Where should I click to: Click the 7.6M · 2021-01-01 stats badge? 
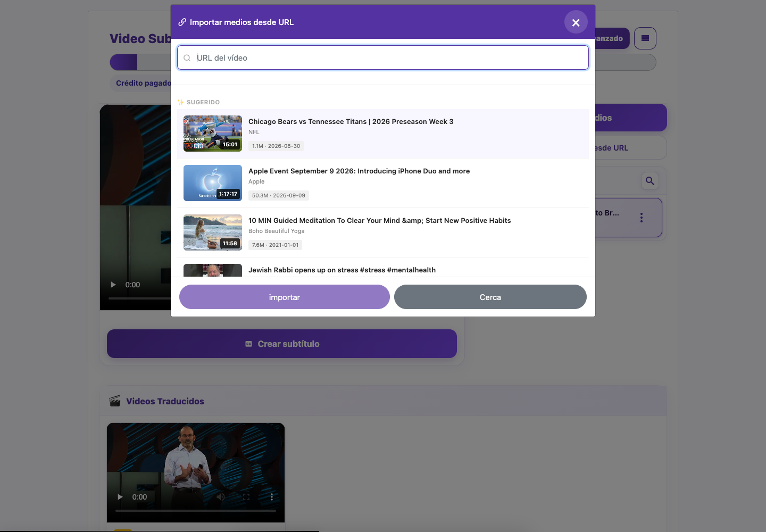pyautogui.click(x=276, y=245)
